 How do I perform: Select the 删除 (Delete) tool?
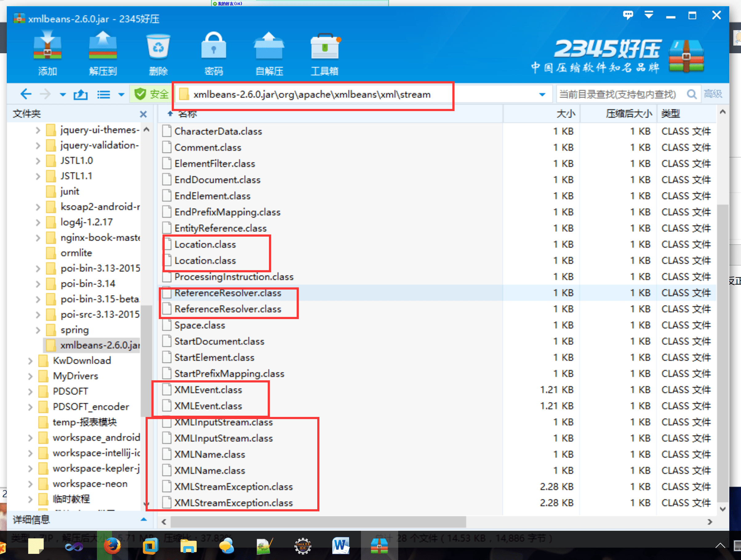[x=158, y=54]
